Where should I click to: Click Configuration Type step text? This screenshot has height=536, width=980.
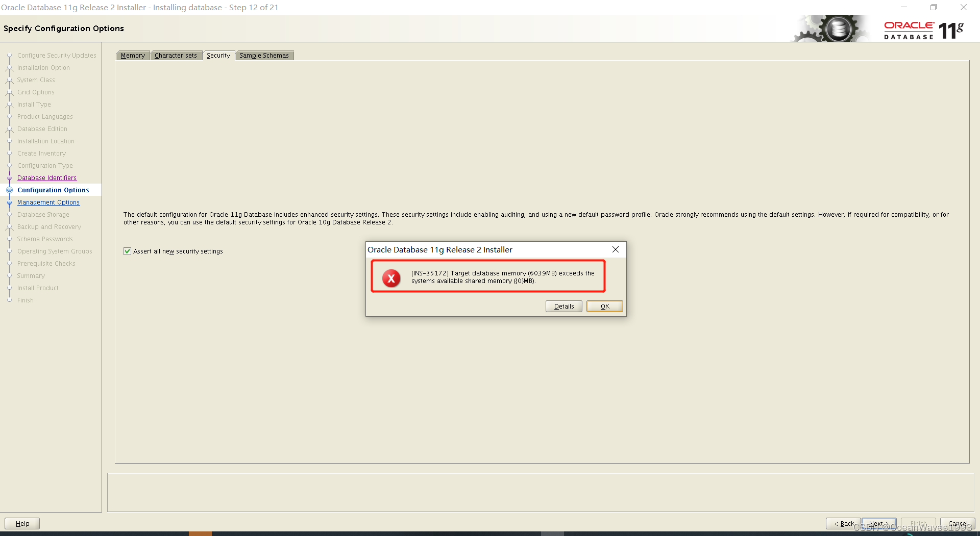point(45,166)
